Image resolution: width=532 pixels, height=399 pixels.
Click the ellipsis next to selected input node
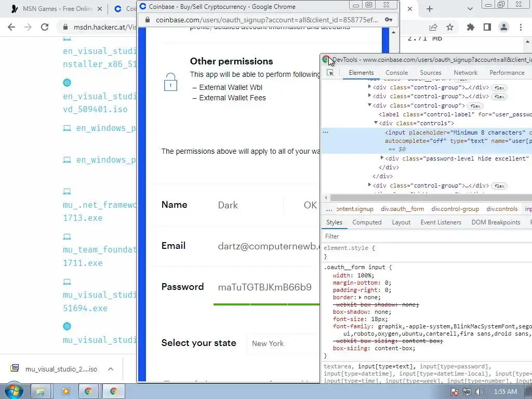[x=325, y=132]
